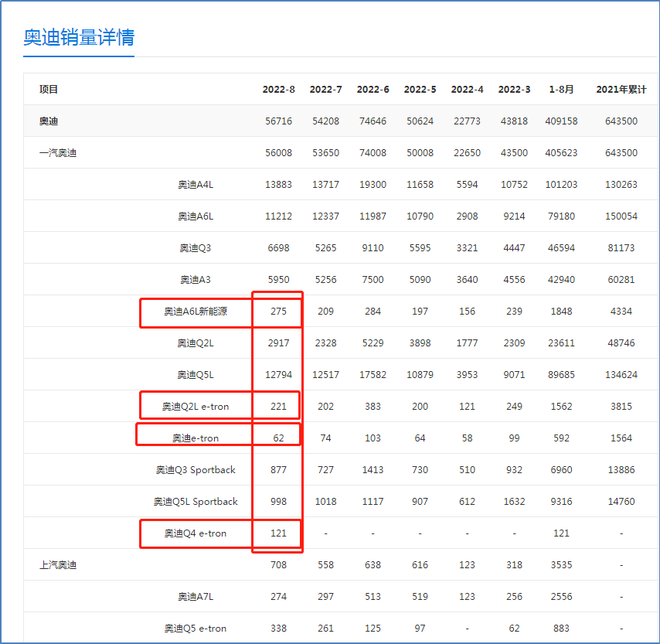The image size is (660, 644).
Task: Click the 2022-3 column header
Action: pyautogui.click(x=515, y=89)
